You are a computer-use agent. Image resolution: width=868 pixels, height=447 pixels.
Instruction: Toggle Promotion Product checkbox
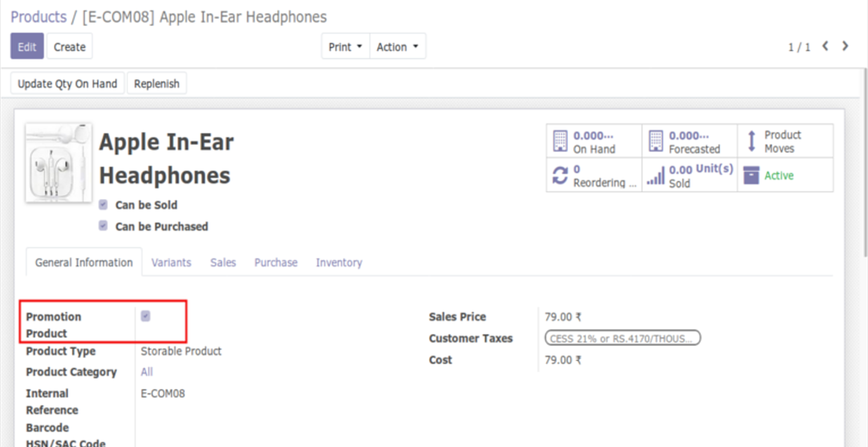click(145, 316)
